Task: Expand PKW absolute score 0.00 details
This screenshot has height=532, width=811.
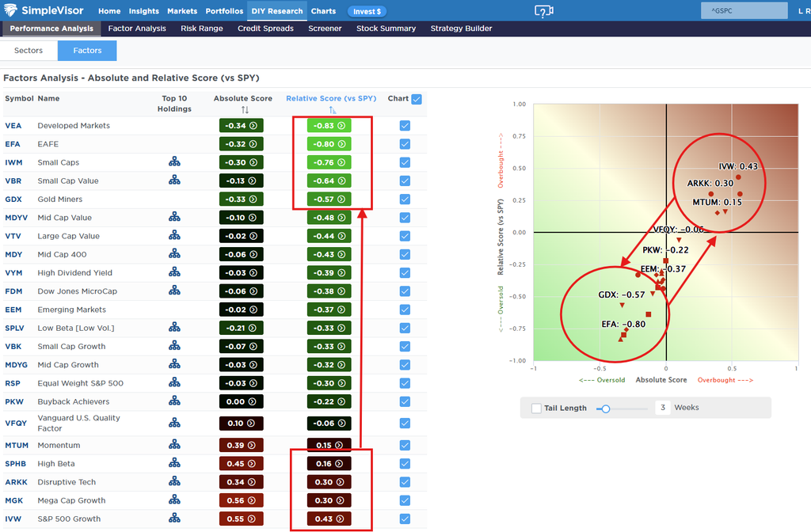Action: [x=241, y=401]
